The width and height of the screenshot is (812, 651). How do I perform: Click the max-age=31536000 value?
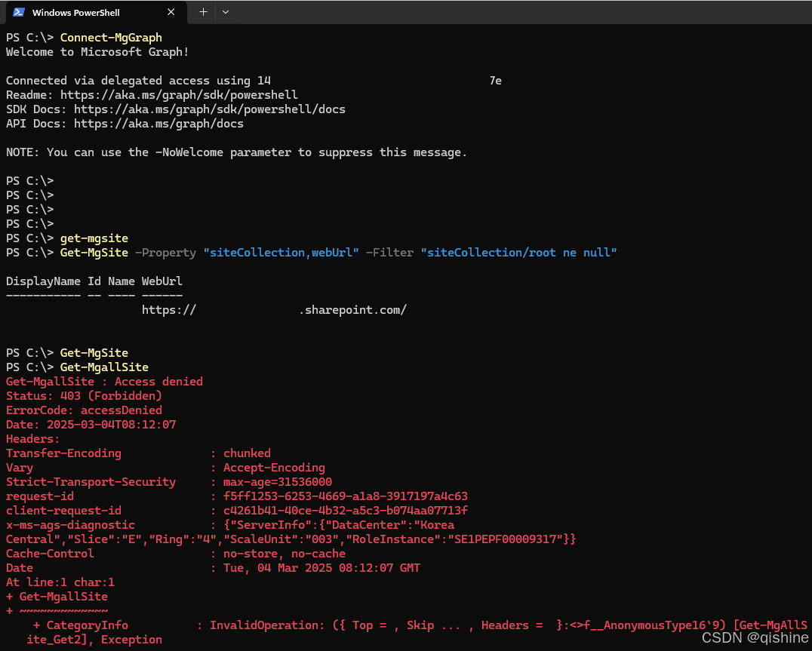tap(278, 482)
